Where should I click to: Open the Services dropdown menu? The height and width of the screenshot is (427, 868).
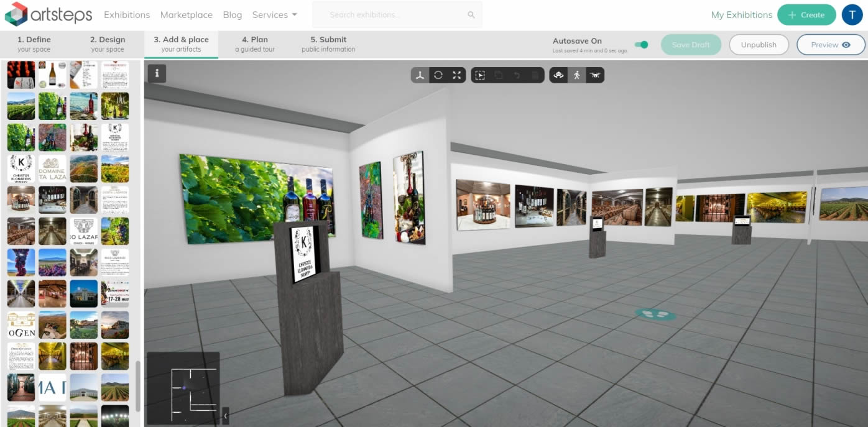point(274,15)
